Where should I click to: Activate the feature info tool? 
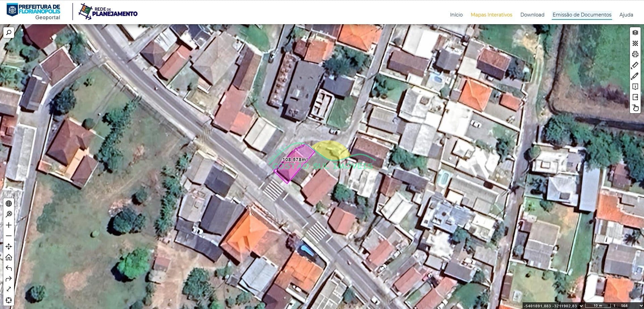635,87
